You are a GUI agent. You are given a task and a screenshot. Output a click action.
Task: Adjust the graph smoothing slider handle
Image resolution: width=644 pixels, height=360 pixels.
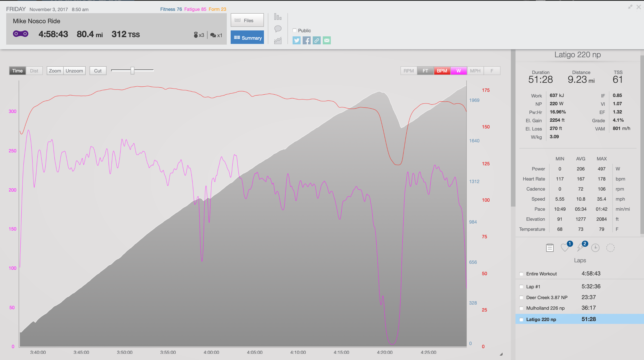[132, 70]
